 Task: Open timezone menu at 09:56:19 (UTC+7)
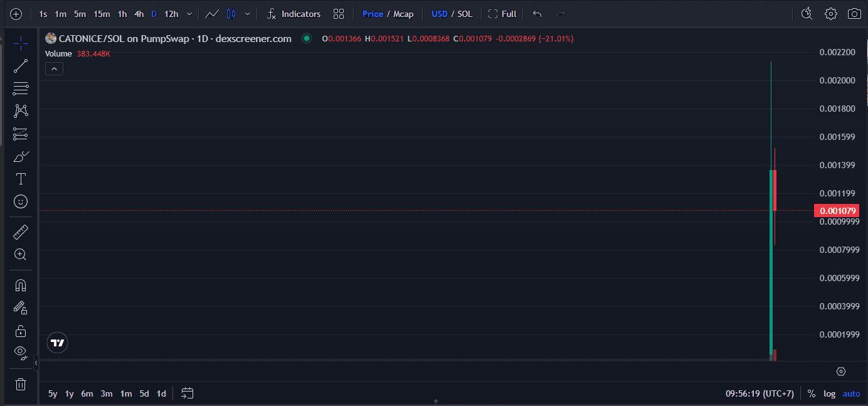[x=760, y=393]
